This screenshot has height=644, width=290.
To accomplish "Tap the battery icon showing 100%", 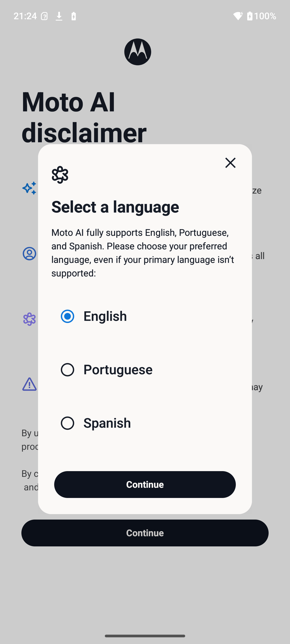I will click(x=250, y=16).
